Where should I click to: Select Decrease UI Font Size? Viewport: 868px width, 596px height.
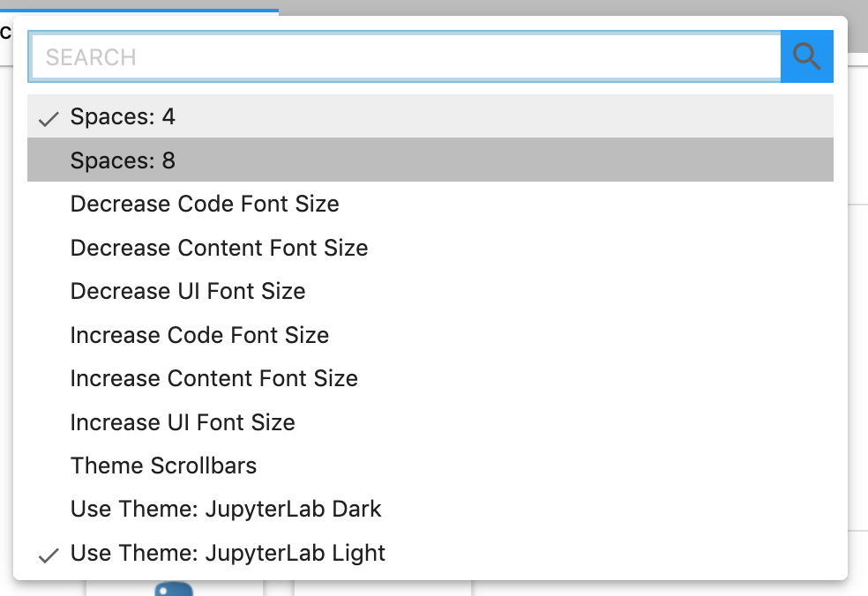pos(188,291)
